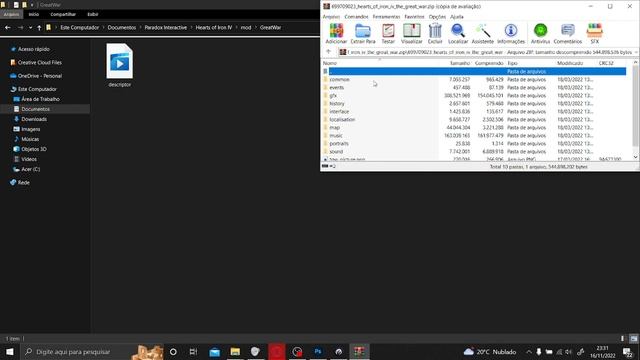The height and width of the screenshot is (360, 640).
Task: Open the WinRAR path dropdown arrow
Action: point(636,52)
